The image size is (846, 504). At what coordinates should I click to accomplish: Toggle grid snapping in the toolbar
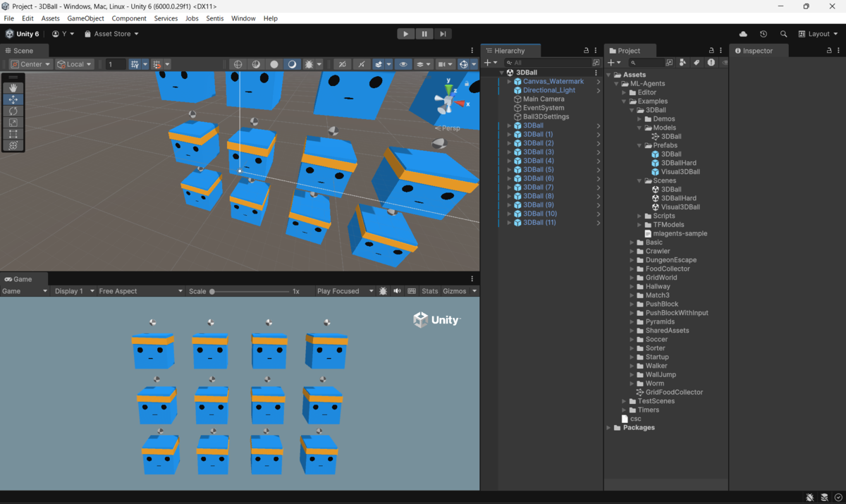(x=157, y=64)
